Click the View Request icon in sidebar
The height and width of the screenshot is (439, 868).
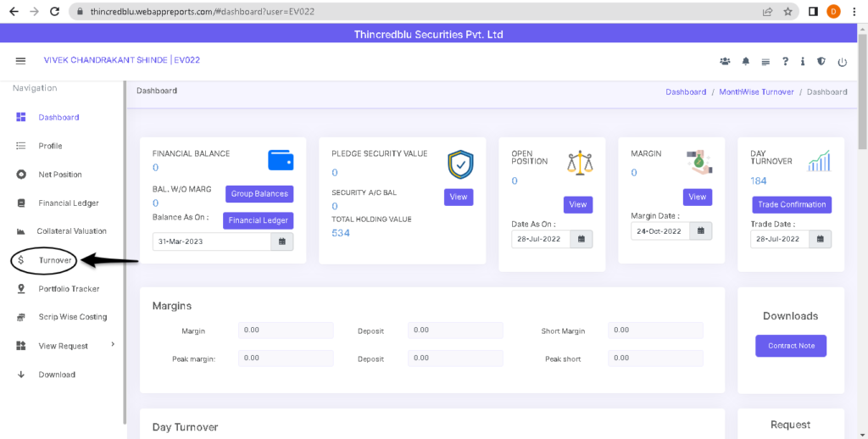[x=21, y=346]
